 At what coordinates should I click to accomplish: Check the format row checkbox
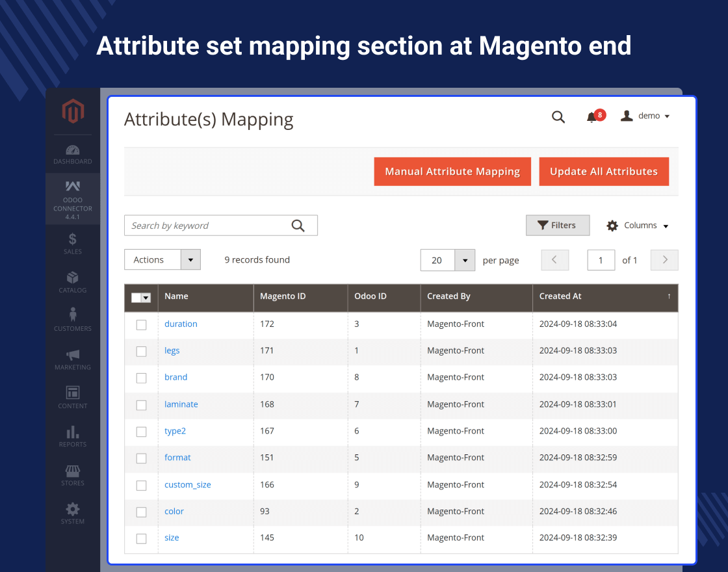tap(141, 458)
